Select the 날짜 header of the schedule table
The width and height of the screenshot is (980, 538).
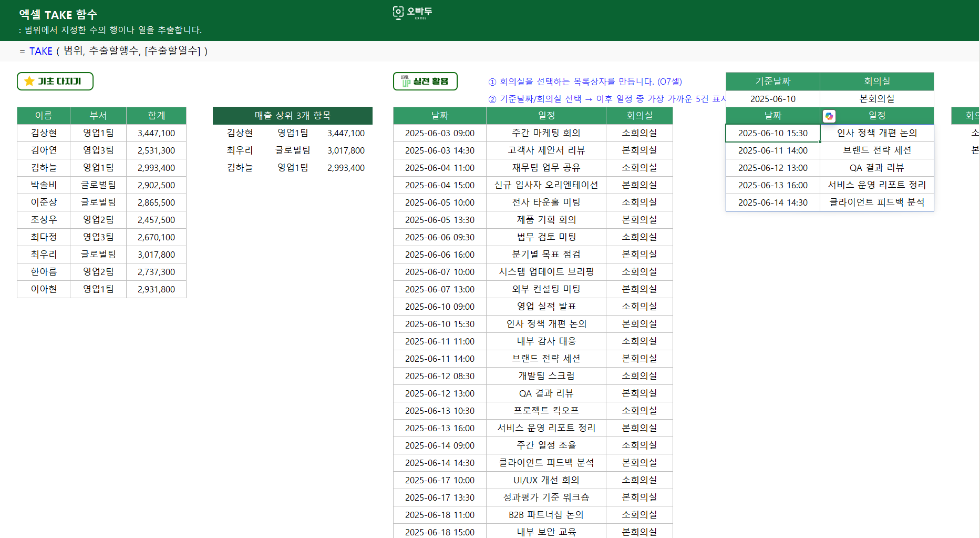tap(440, 116)
